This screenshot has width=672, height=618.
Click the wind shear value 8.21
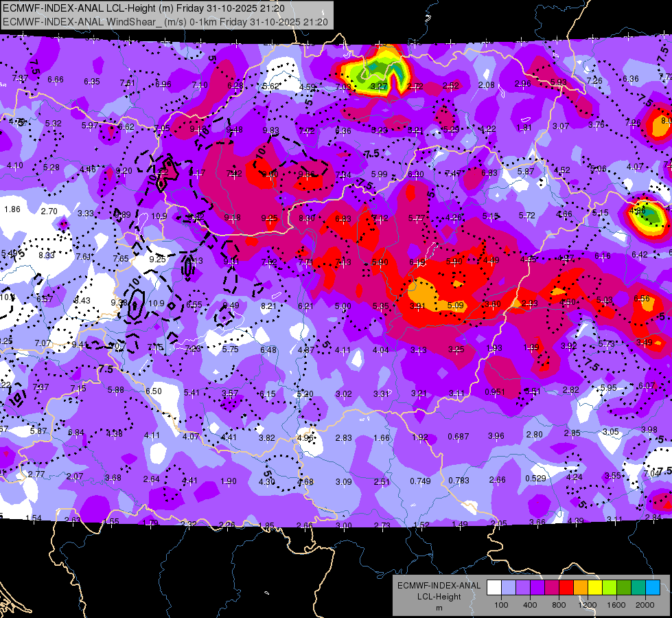pyautogui.click(x=268, y=306)
